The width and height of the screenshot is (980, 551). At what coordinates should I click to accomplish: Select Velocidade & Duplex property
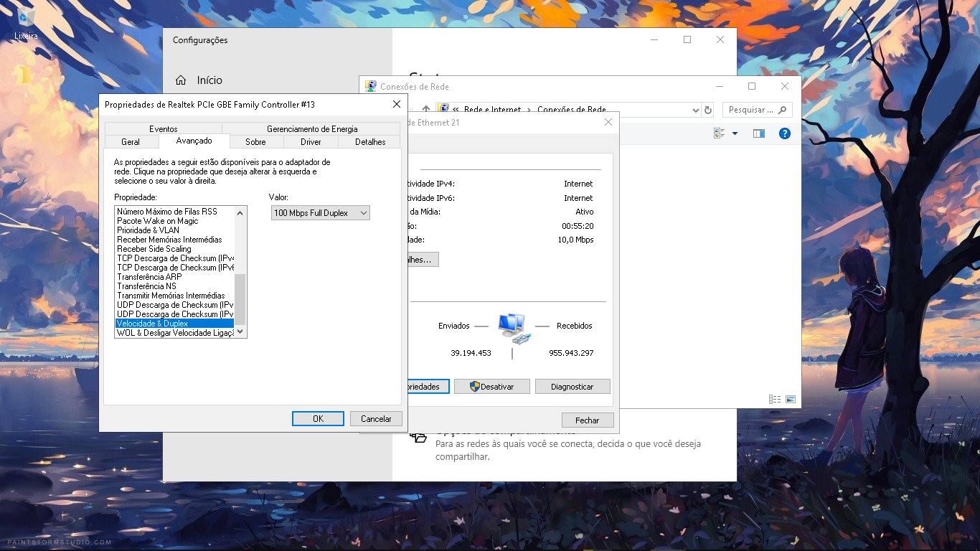(x=175, y=324)
